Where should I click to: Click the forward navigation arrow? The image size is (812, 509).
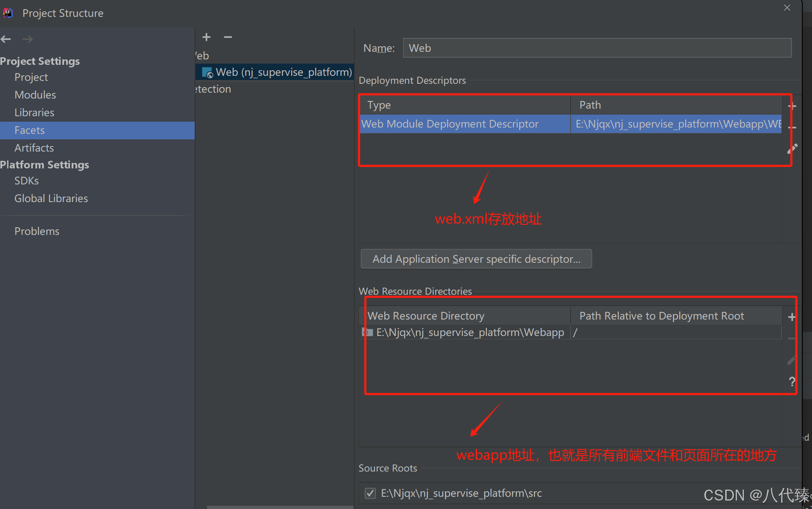pyautogui.click(x=28, y=39)
